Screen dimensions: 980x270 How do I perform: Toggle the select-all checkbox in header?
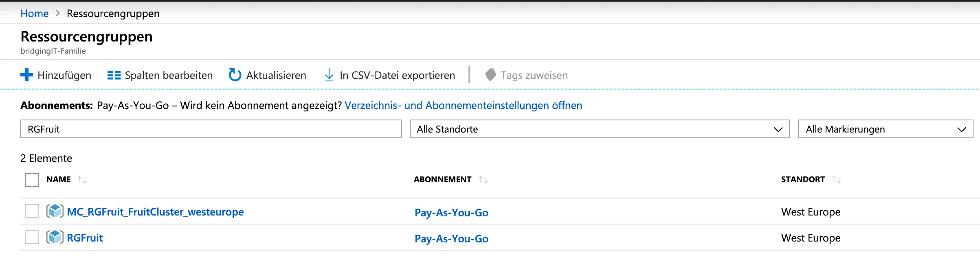(x=32, y=180)
